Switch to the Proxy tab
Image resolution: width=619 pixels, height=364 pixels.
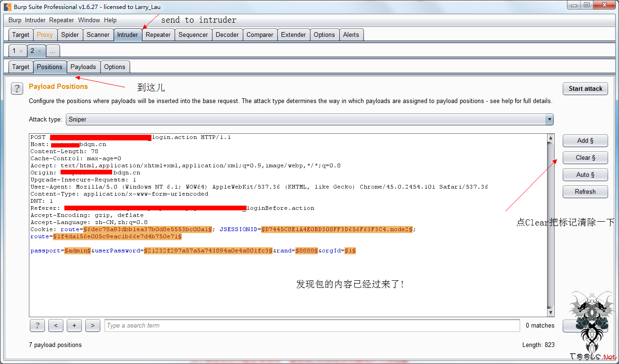pos(45,35)
